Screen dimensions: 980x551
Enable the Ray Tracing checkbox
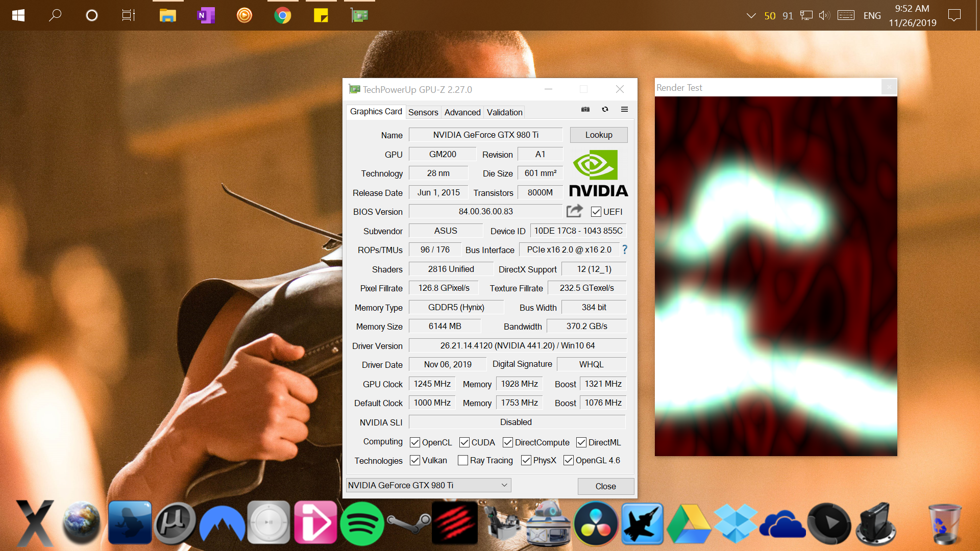click(463, 460)
